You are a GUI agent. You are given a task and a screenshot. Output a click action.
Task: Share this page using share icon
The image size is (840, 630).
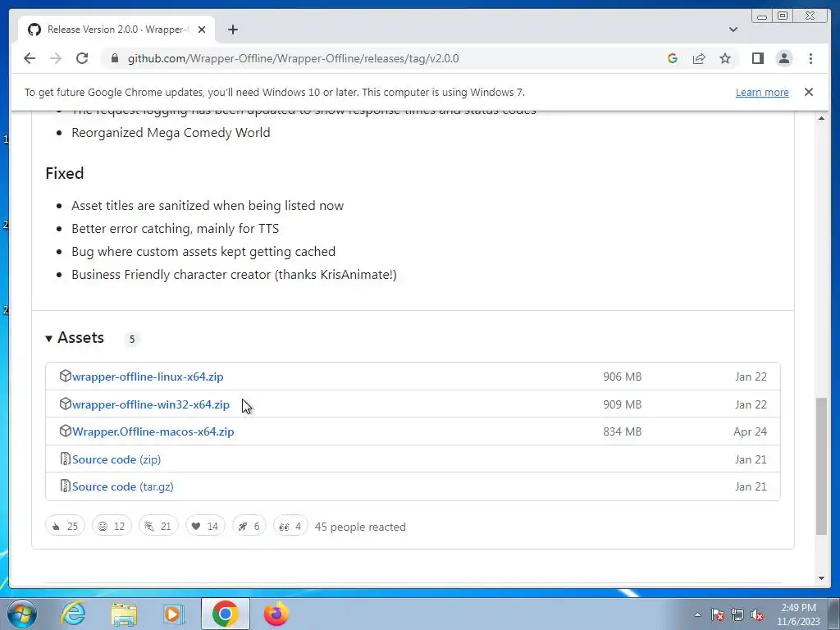699,58
